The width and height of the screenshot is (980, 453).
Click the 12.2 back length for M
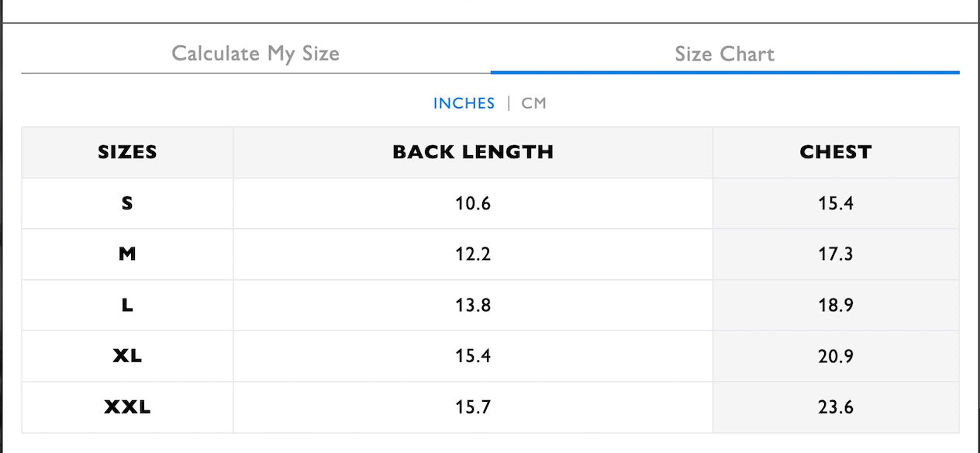pyautogui.click(x=473, y=254)
